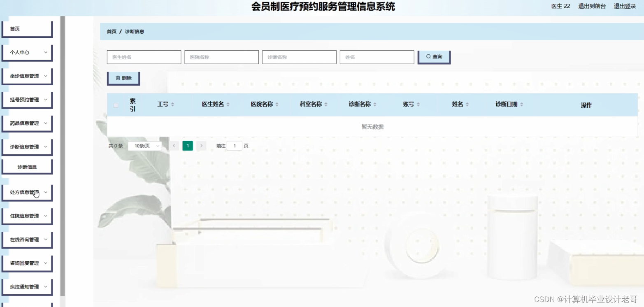Sort by 科室名称 column arrows

coord(326,105)
